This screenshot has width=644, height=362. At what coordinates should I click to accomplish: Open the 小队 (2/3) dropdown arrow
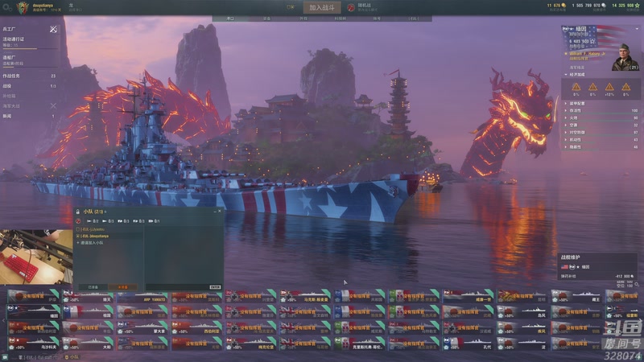pos(105,212)
